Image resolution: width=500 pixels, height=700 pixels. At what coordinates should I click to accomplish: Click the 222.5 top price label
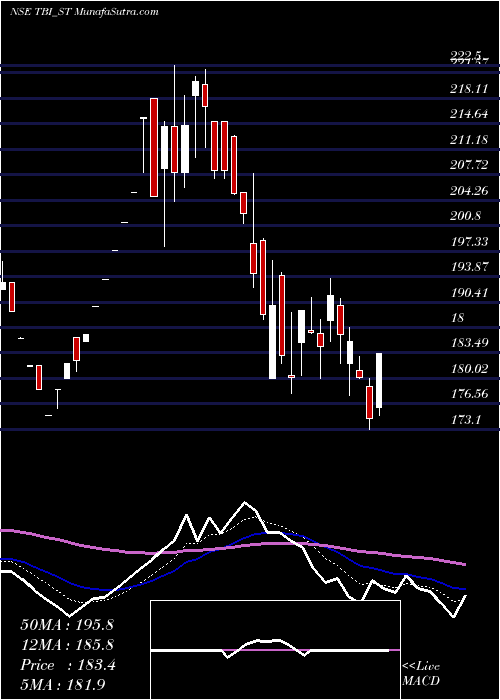pos(466,56)
